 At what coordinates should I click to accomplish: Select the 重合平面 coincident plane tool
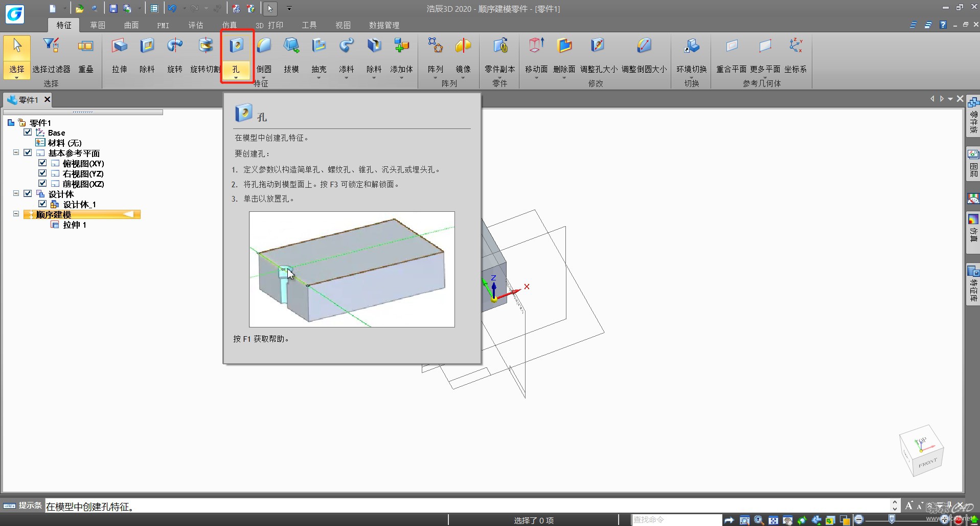pos(732,55)
